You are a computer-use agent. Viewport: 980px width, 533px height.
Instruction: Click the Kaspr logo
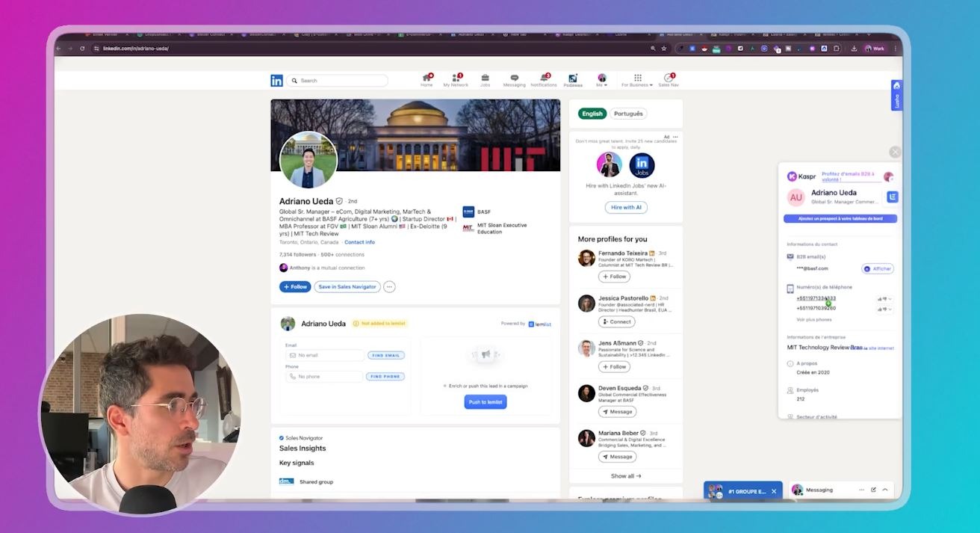801,177
